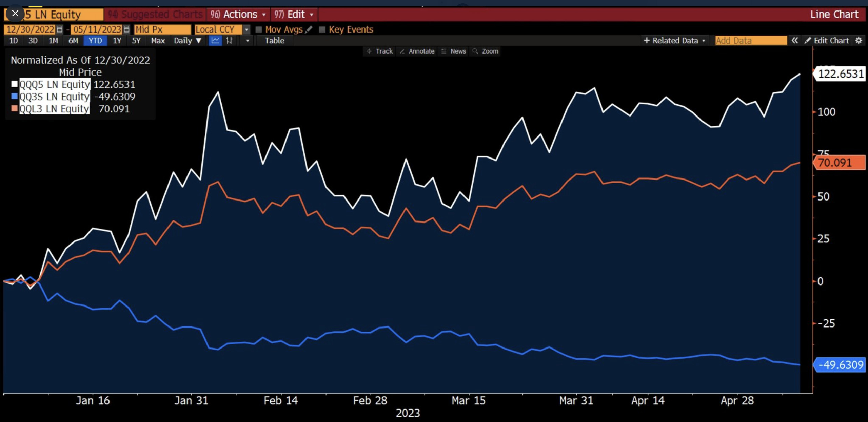Enable the Mov Avgs checkbox

tap(259, 29)
